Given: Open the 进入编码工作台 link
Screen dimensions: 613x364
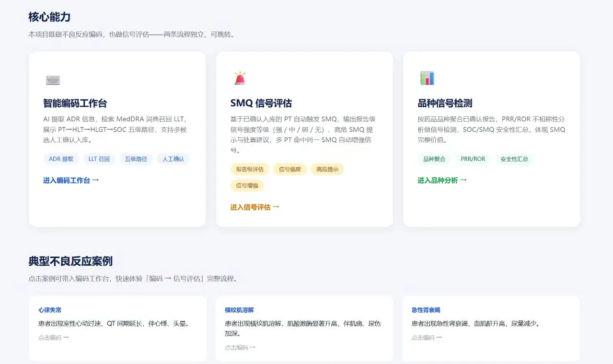Looking at the screenshot, I should (x=71, y=180).
